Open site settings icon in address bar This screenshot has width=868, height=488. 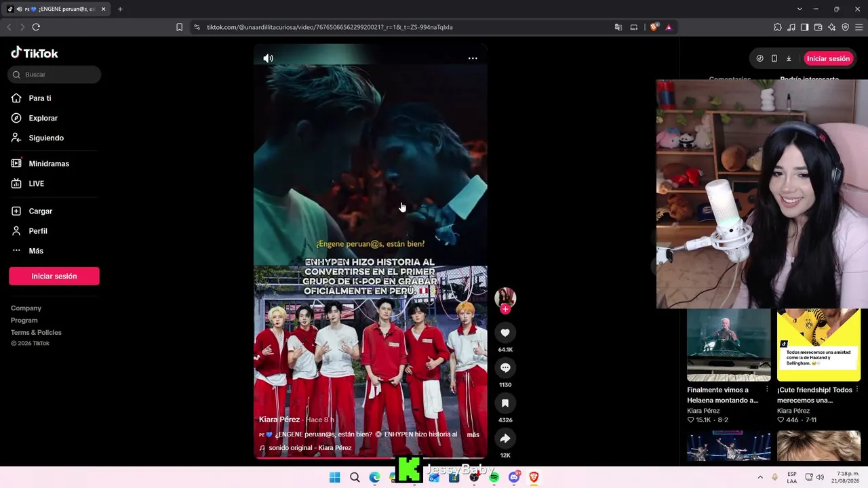(x=197, y=27)
